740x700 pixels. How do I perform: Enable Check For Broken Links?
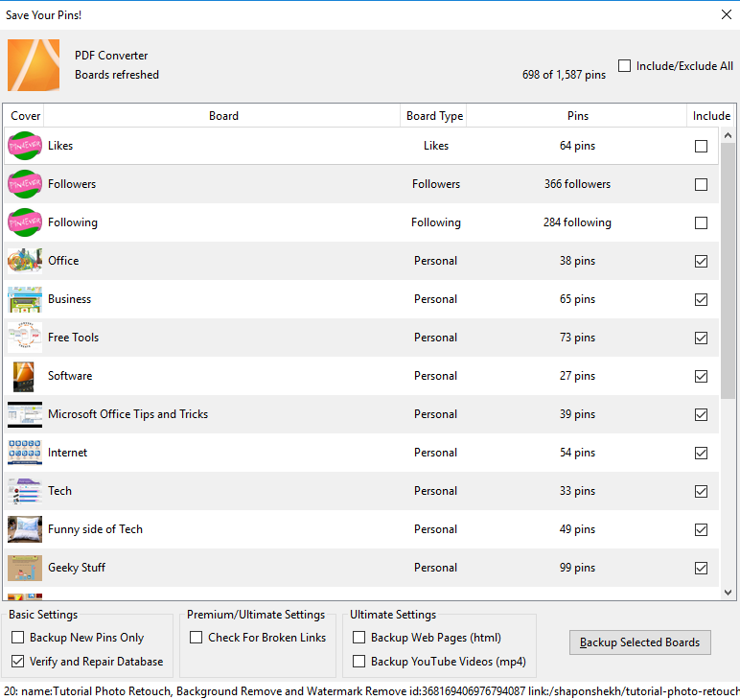[196, 638]
